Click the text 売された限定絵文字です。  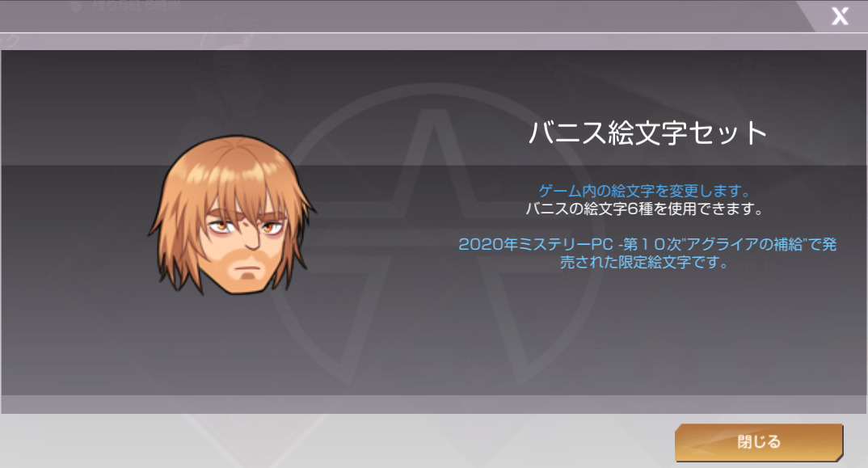[645, 262]
